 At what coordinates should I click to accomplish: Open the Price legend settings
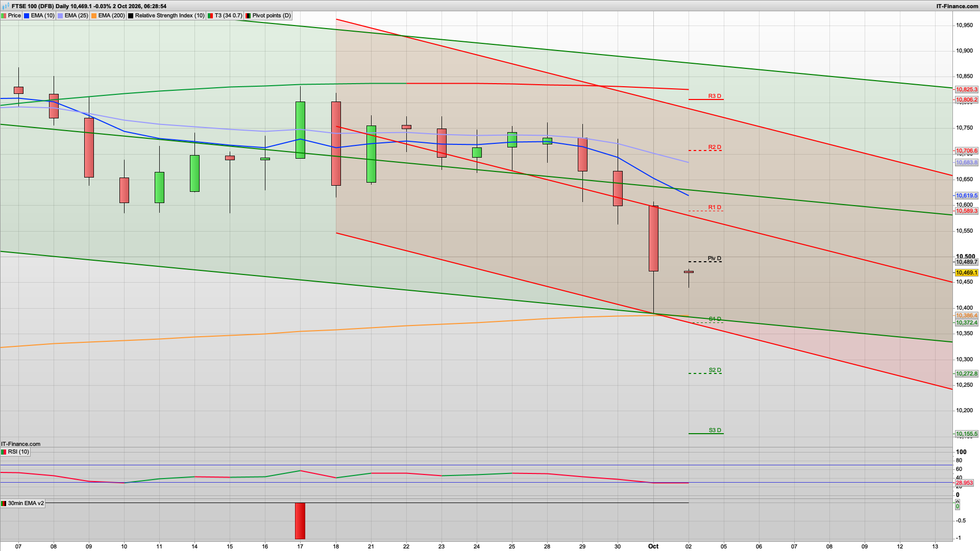pyautogui.click(x=11, y=15)
